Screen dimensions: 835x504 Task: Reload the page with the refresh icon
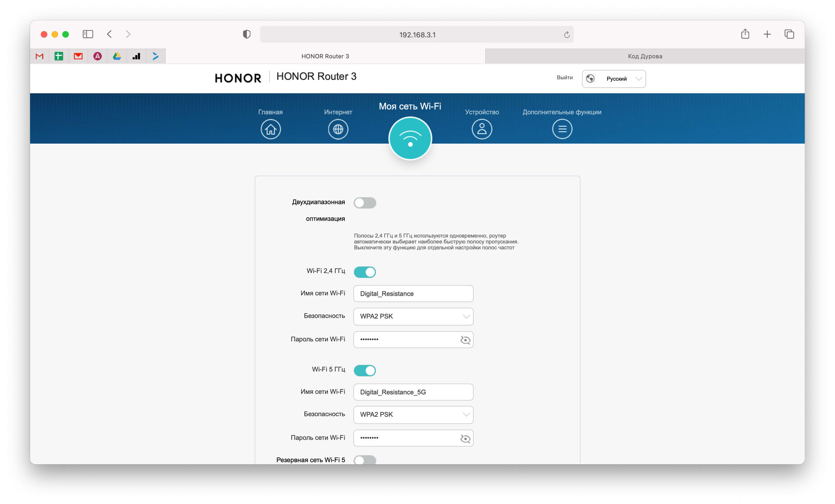[x=567, y=35]
